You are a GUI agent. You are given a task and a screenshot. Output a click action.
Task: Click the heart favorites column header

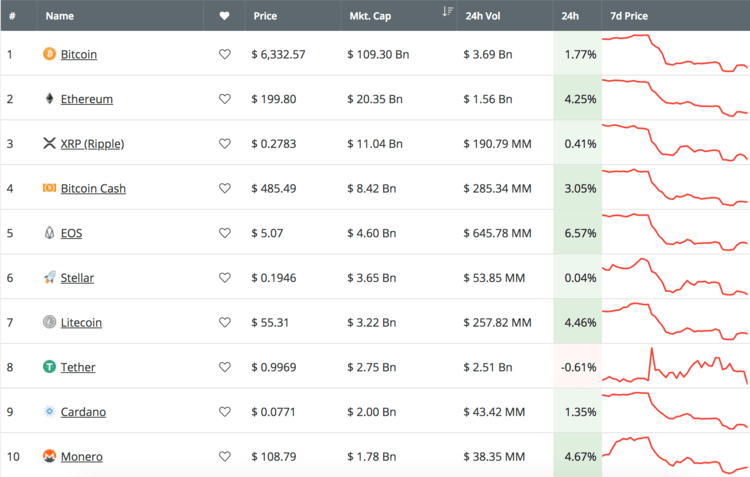point(224,16)
